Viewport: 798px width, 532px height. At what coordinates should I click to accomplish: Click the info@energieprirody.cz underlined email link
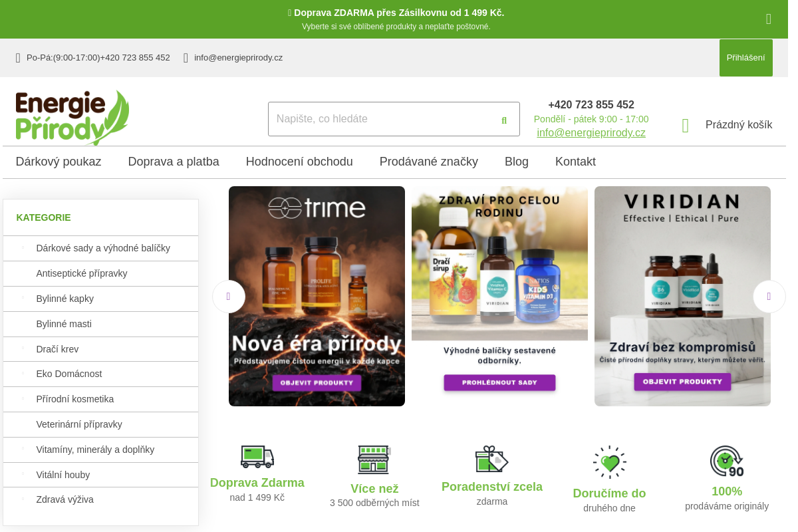(591, 132)
